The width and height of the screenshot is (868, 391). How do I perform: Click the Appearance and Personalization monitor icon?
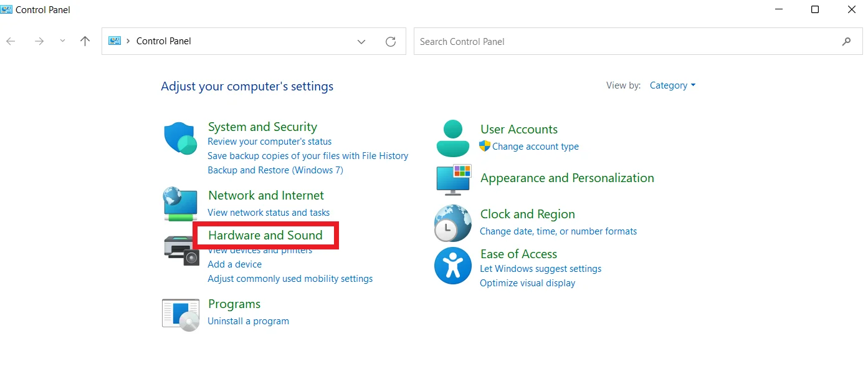(x=452, y=180)
